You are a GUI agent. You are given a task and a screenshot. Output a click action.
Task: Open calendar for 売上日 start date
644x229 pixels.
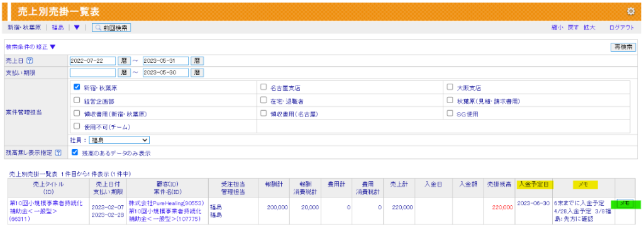point(124,60)
